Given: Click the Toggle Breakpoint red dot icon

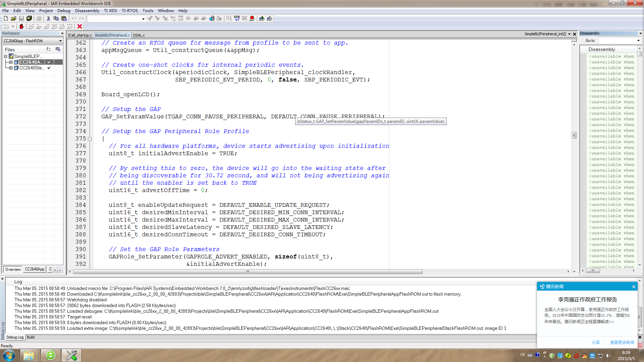Looking at the screenshot, I should tap(252, 18).
